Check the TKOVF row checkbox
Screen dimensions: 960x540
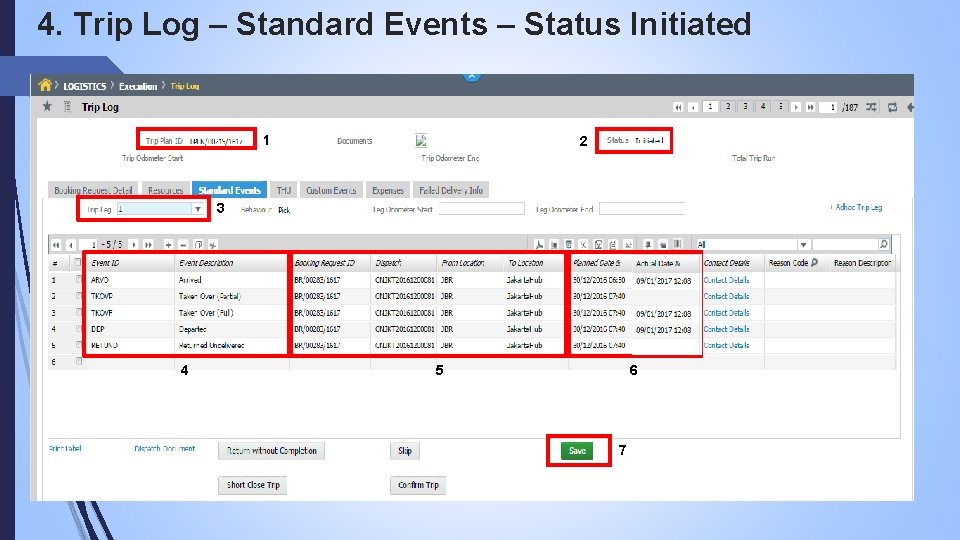[x=78, y=312]
